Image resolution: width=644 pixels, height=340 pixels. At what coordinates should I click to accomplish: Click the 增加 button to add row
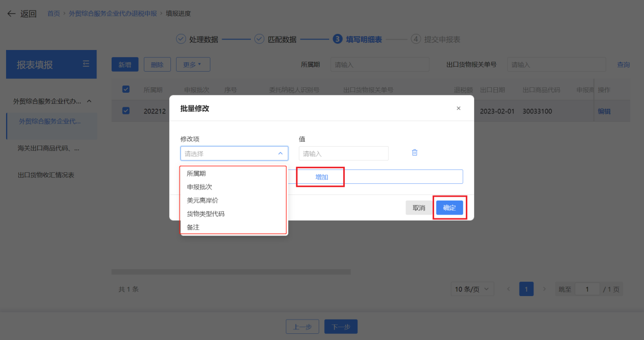(x=321, y=177)
